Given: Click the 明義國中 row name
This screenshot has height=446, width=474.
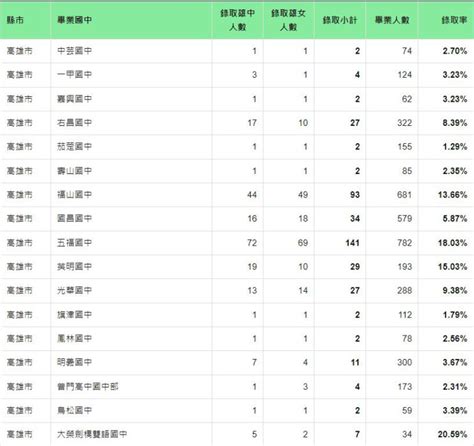Looking at the screenshot, I should 75,362.
